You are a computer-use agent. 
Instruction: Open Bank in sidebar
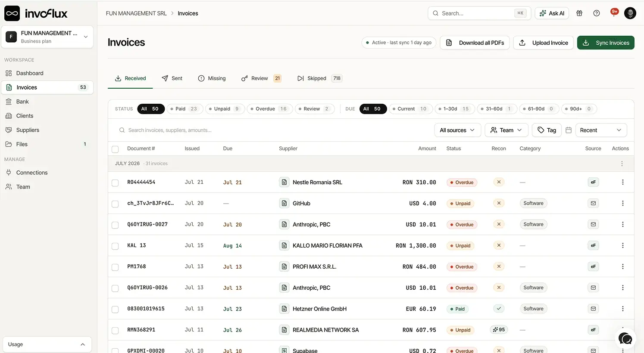coord(47,102)
